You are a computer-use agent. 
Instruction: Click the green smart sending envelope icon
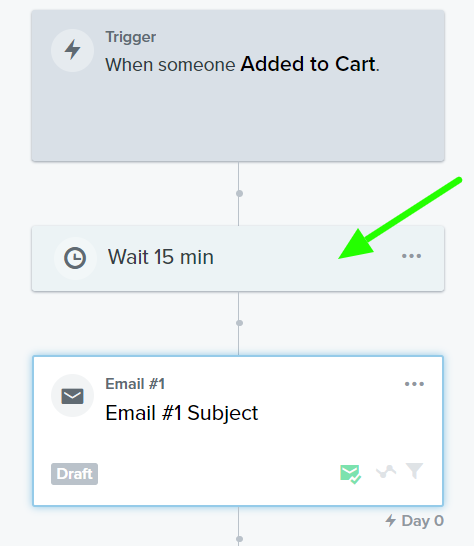click(x=350, y=474)
